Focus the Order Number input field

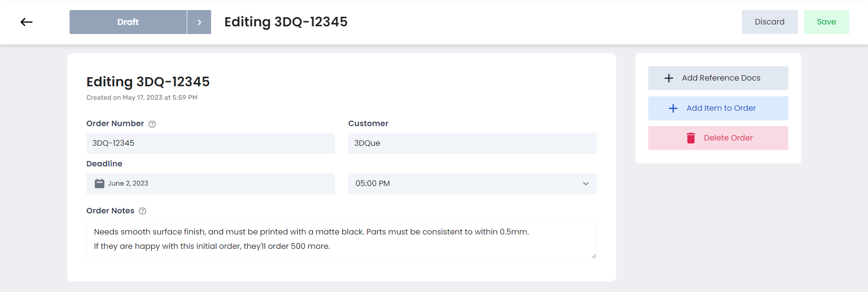click(210, 143)
